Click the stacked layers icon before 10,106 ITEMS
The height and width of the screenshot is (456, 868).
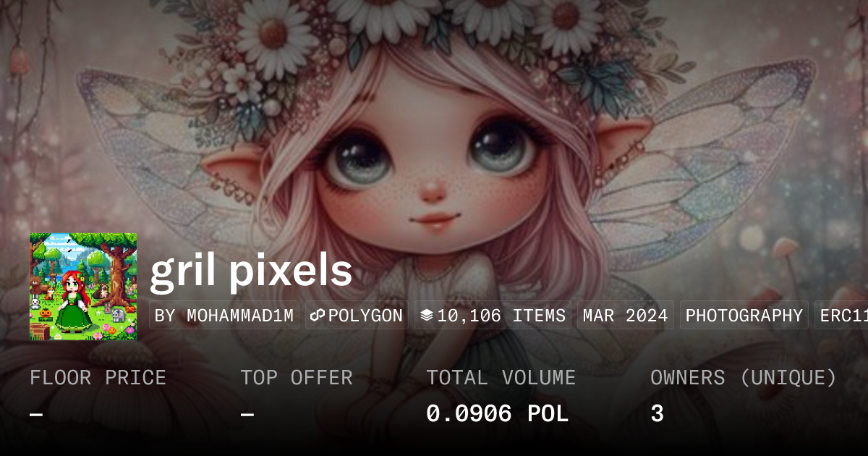(x=426, y=316)
